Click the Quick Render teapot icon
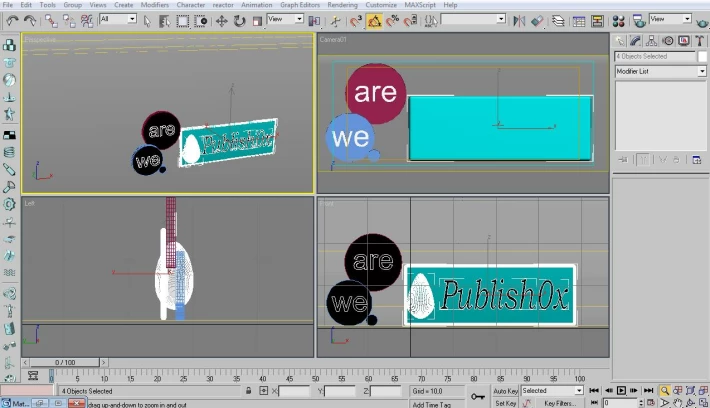Image resolution: width=710 pixels, height=408 pixels. 702,21
